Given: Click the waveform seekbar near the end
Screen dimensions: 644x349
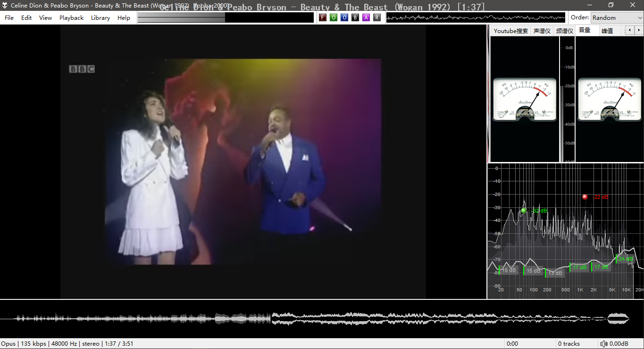Looking at the screenshot, I should point(618,318).
